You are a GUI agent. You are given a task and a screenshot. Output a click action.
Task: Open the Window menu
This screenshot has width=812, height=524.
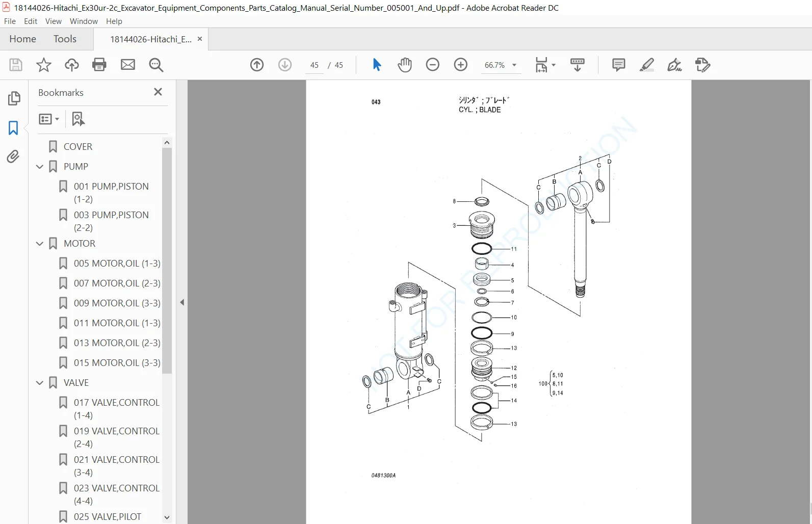(84, 21)
